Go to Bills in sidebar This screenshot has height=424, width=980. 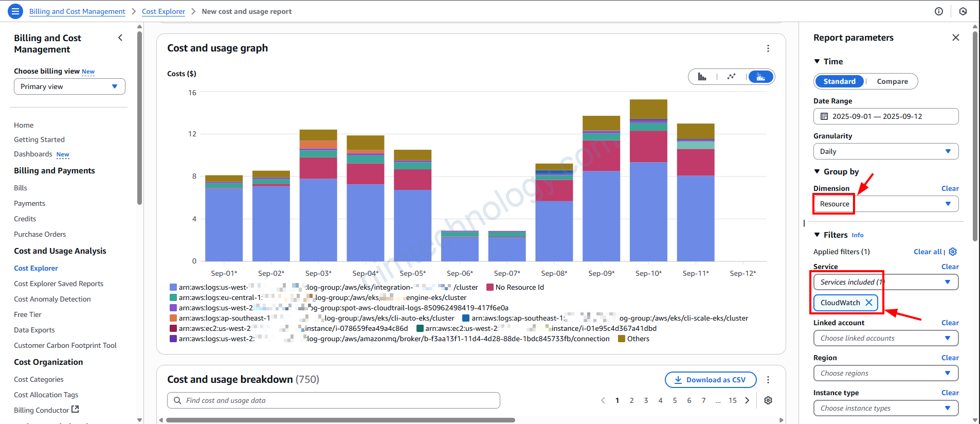click(21, 188)
